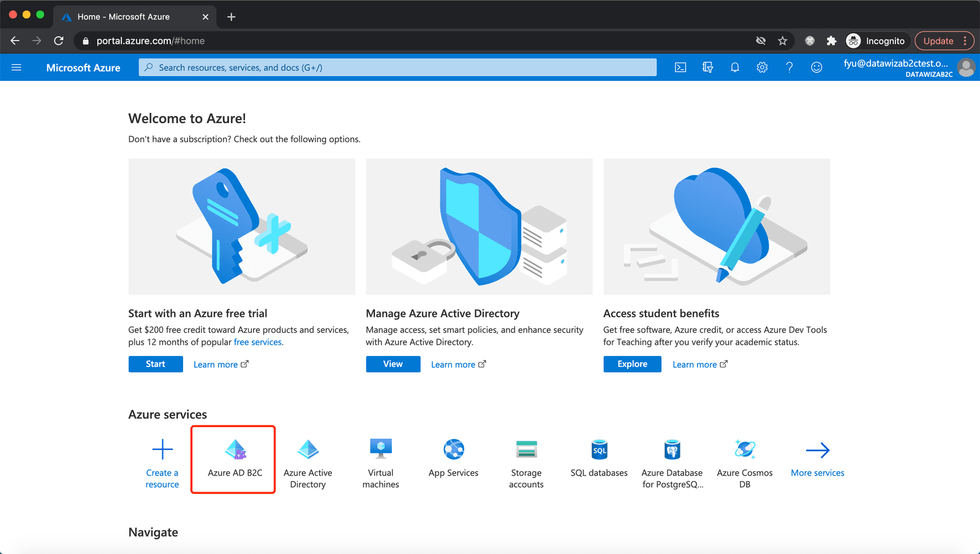Open portal settings gear
The image size is (980, 554).
[762, 67]
